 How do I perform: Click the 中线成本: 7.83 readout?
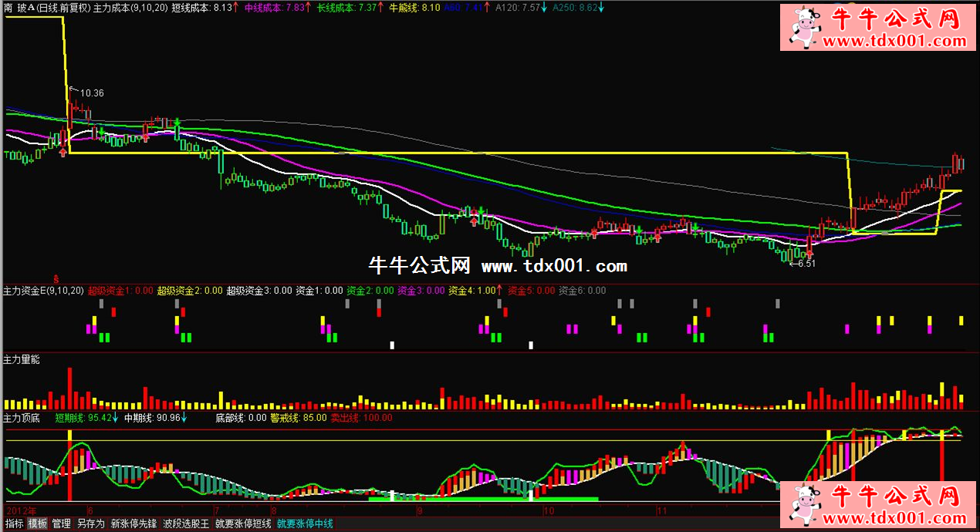274,7
